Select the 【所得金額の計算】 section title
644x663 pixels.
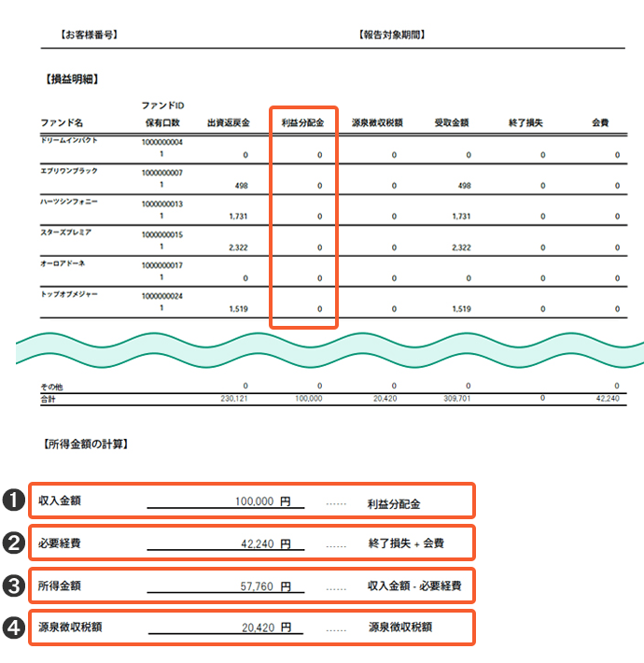pyautogui.click(x=86, y=444)
